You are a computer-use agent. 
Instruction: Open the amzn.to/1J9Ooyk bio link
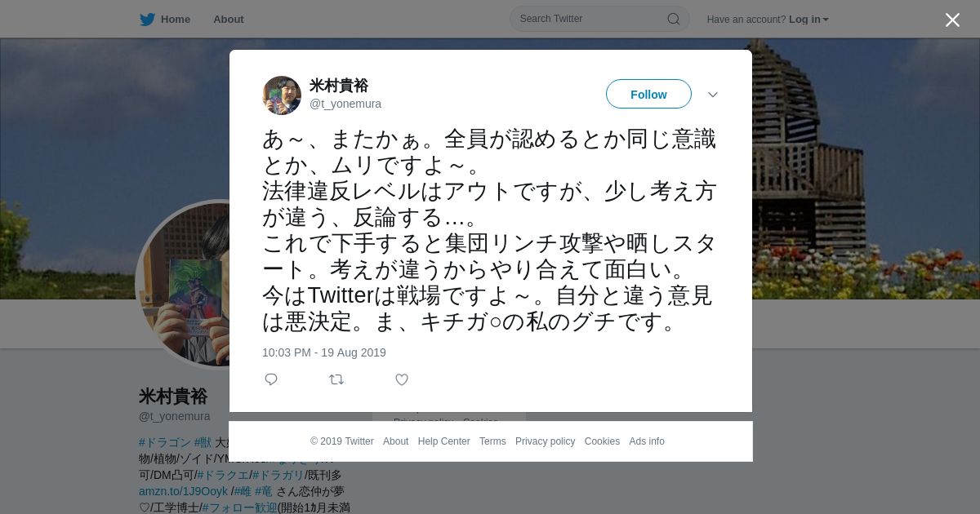click(x=183, y=491)
